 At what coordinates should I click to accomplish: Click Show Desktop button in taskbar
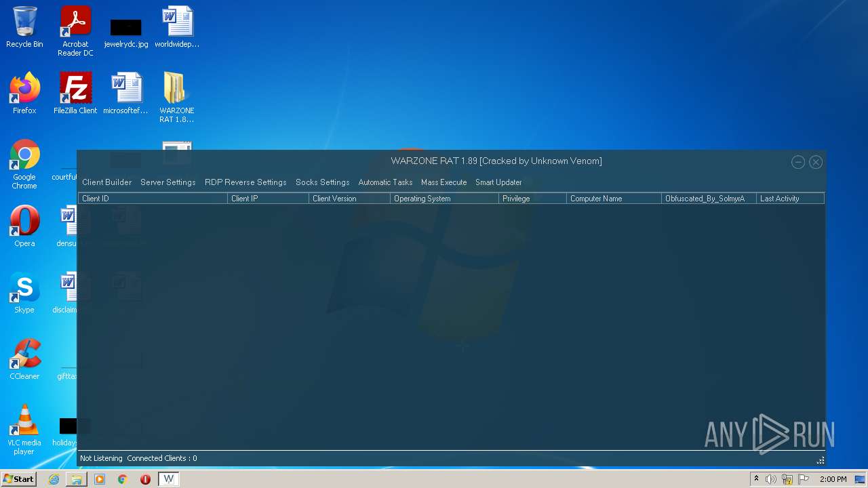tap(861, 479)
